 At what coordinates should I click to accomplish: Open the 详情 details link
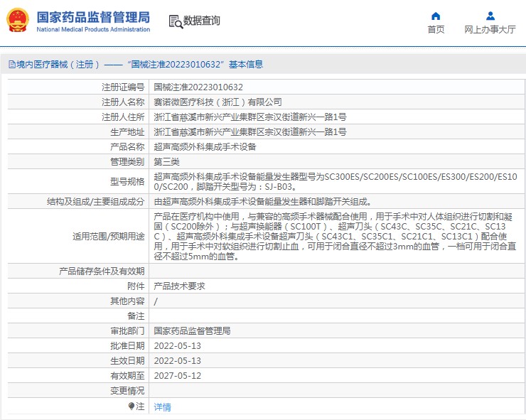click(x=162, y=407)
